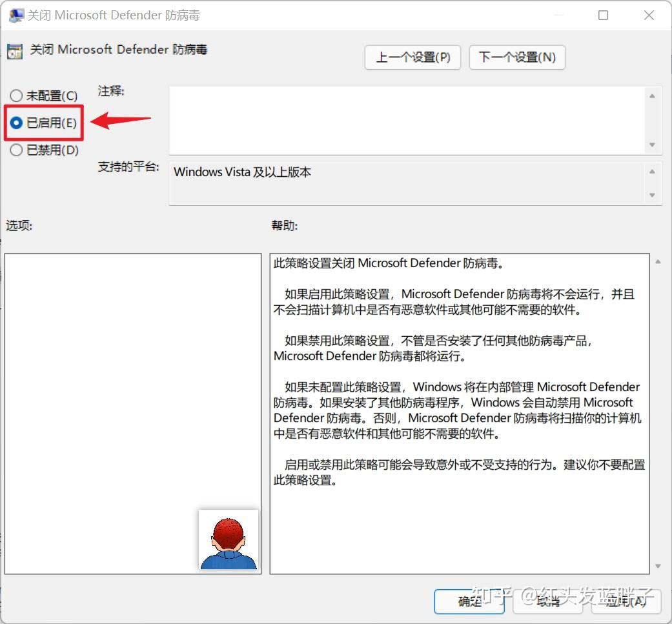Select the 已禁用 option
This screenshot has height=624, width=672.
point(15,150)
